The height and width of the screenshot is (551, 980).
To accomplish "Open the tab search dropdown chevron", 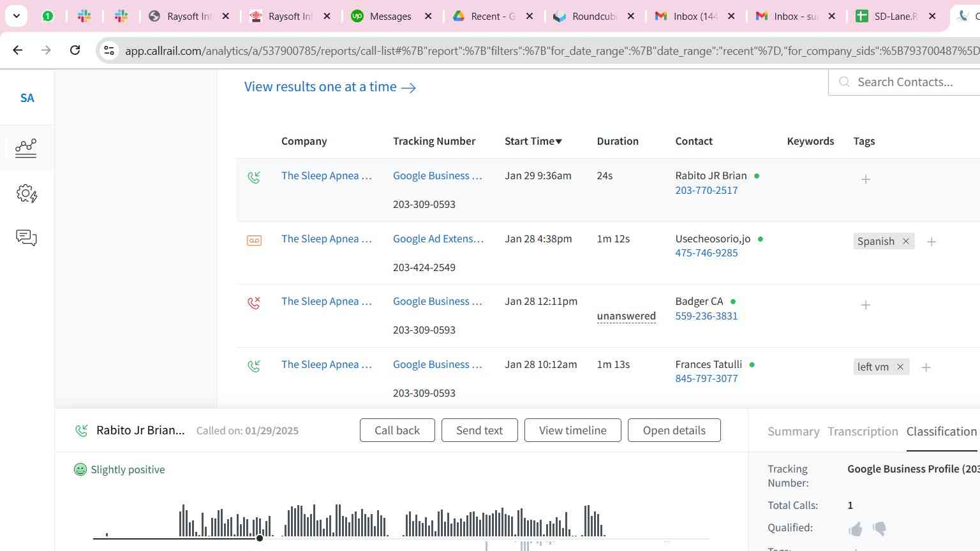I will tap(17, 16).
